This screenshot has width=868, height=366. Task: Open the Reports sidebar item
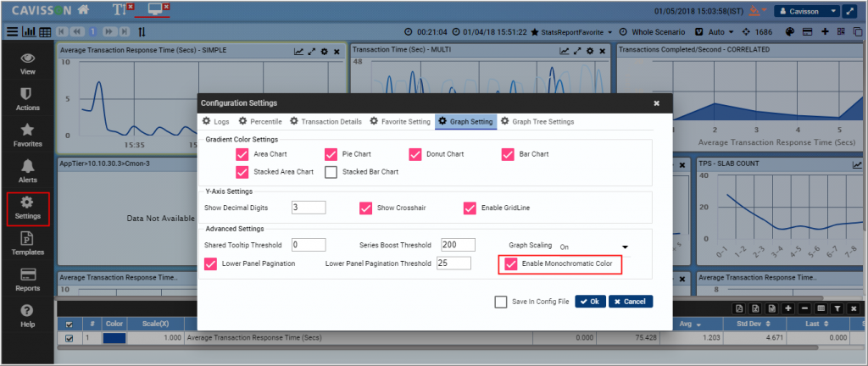[27, 280]
